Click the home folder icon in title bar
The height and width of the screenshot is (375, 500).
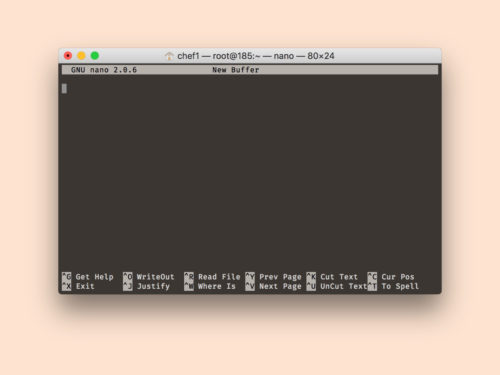[169, 56]
